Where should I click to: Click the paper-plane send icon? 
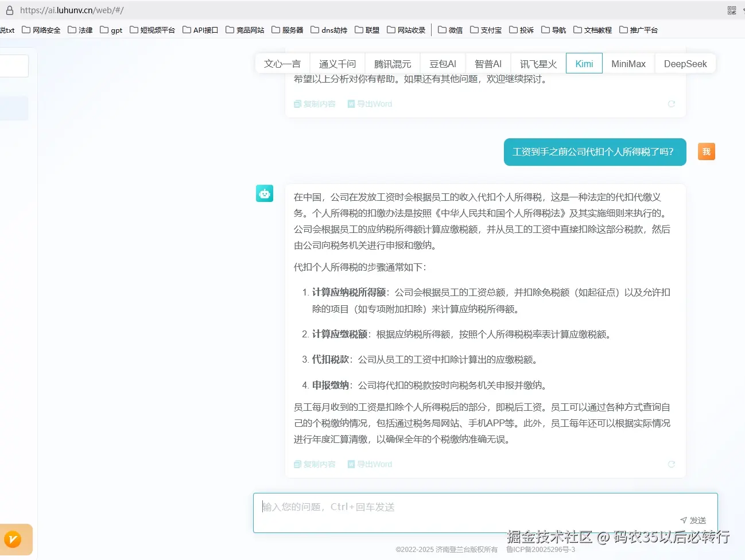click(x=684, y=520)
